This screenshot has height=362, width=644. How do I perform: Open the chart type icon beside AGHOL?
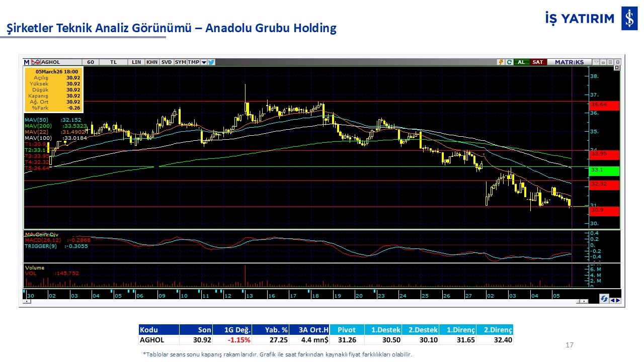tap(36, 62)
